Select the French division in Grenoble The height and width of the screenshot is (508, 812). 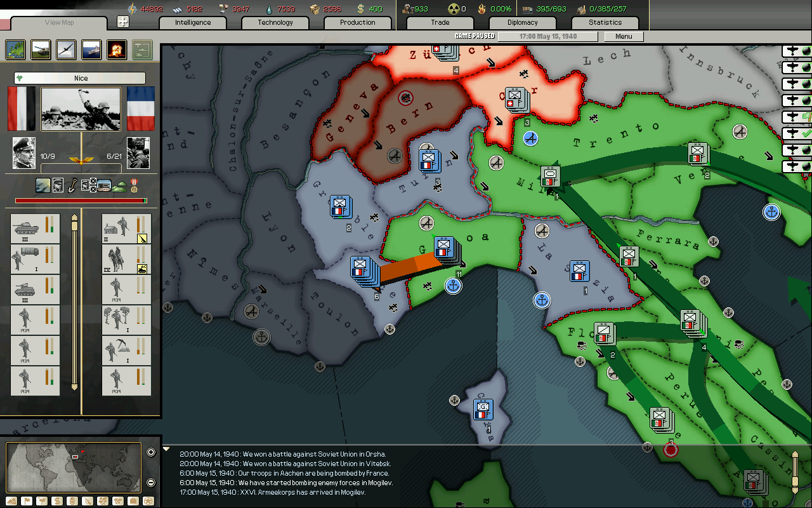(x=340, y=206)
